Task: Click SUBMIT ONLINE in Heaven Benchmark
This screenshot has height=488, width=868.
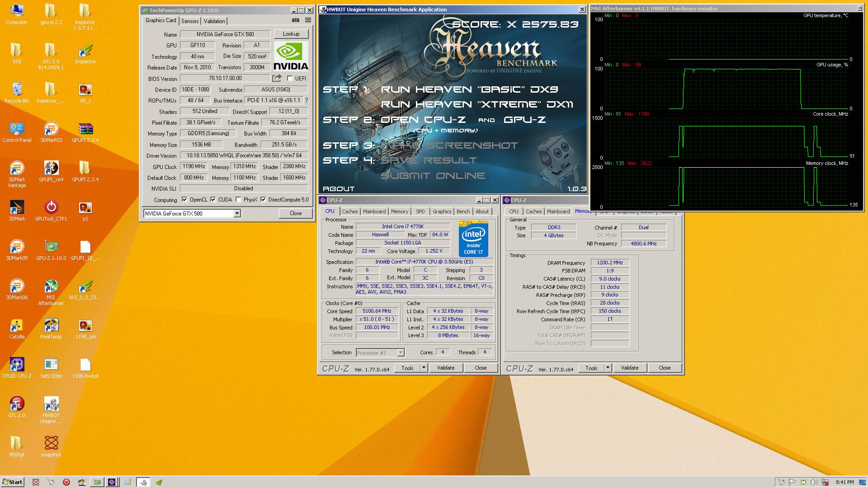Action: click(x=433, y=176)
